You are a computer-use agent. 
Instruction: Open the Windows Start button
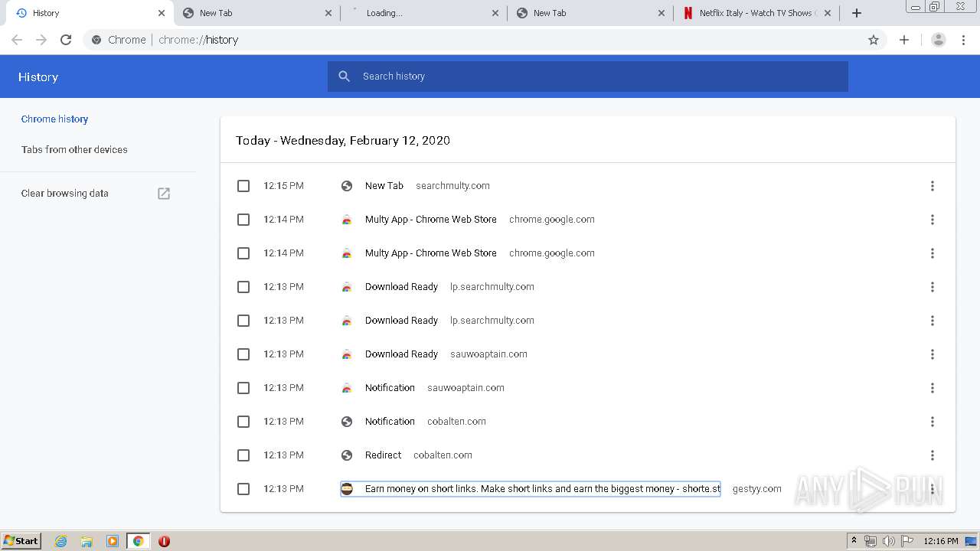click(x=21, y=541)
